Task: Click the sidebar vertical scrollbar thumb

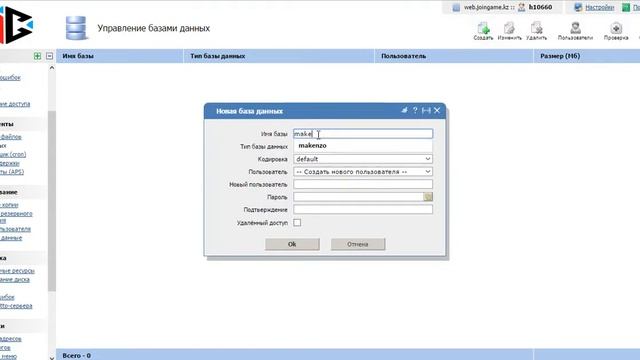Action: (52, 201)
